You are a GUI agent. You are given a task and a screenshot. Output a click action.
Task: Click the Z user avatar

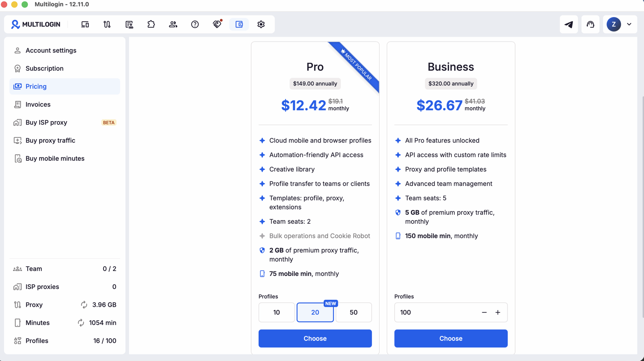click(614, 24)
